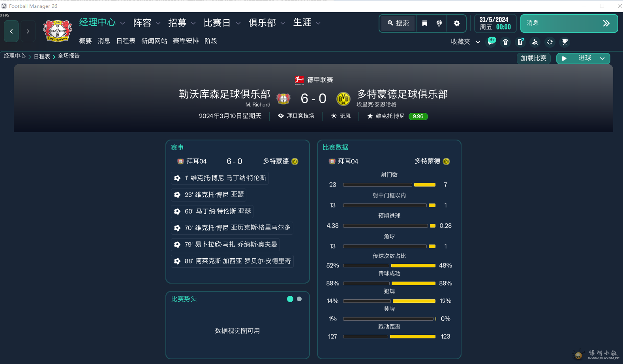Expand the 俱乐部 menu chevron
The image size is (623, 364).
(x=283, y=23)
